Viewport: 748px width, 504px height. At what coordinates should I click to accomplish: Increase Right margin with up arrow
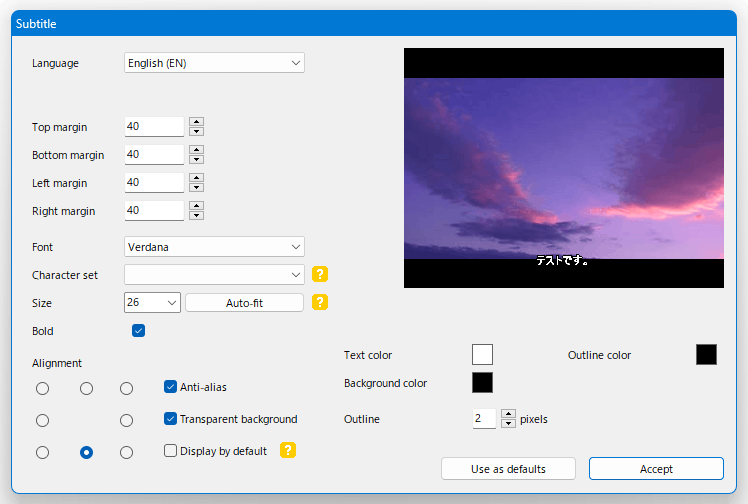(x=197, y=206)
